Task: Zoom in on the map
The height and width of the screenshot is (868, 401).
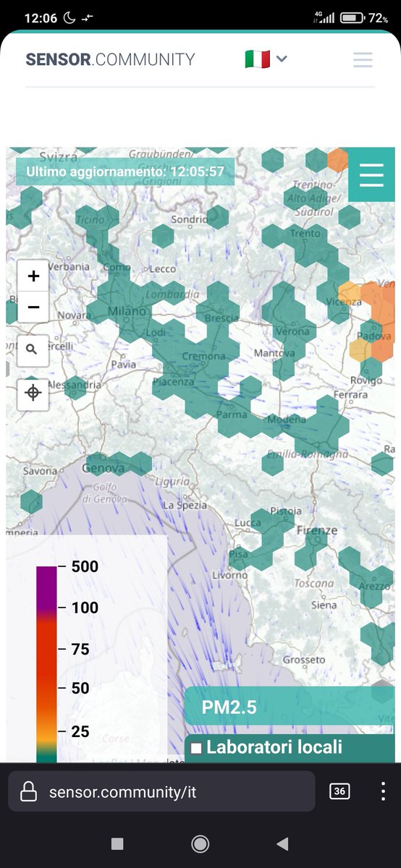Action: click(x=33, y=276)
